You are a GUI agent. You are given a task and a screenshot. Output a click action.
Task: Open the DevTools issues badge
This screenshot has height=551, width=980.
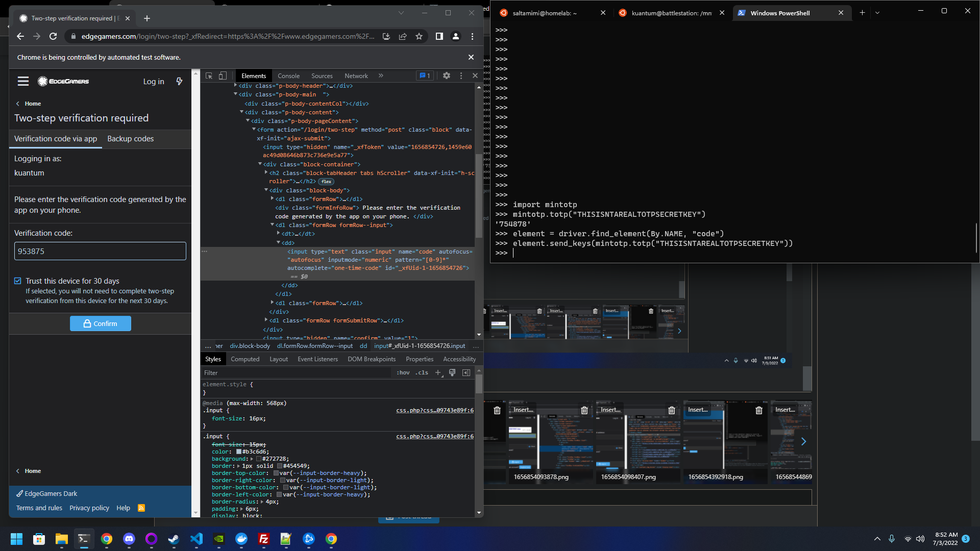[x=425, y=76]
